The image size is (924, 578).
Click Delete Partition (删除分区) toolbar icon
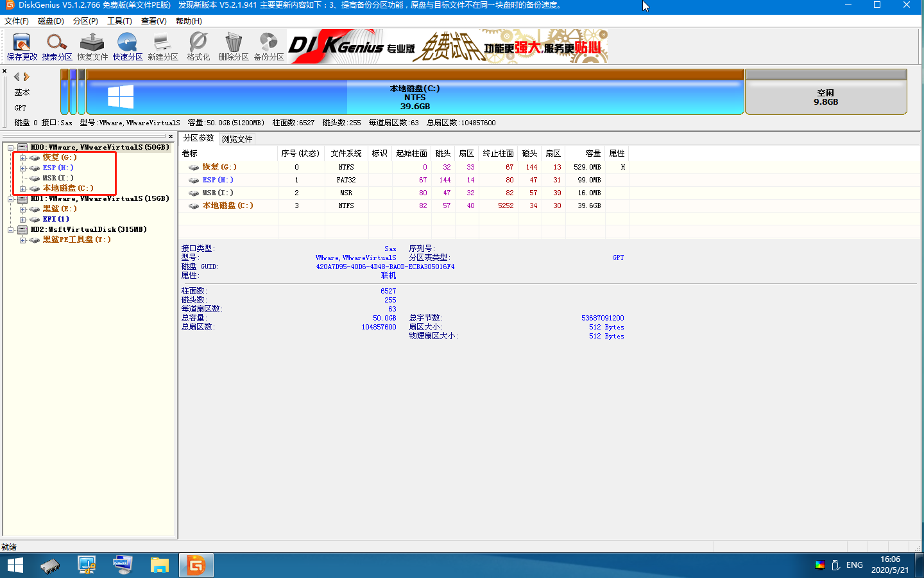coord(234,47)
